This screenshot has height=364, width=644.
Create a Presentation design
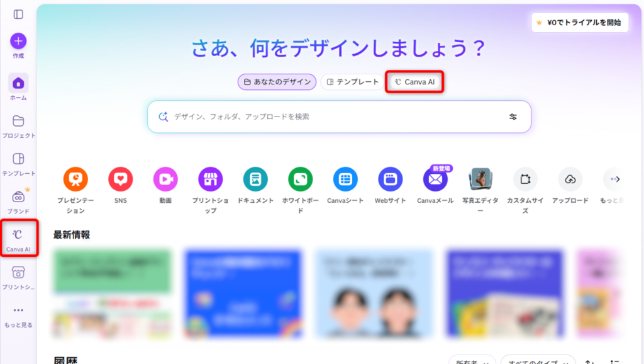pos(75,179)
